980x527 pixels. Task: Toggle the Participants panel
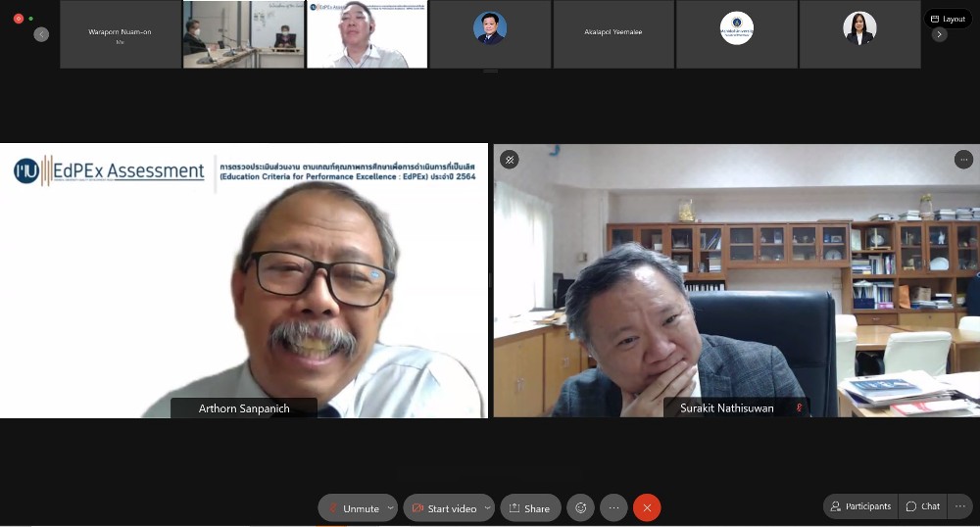point(860,506)
